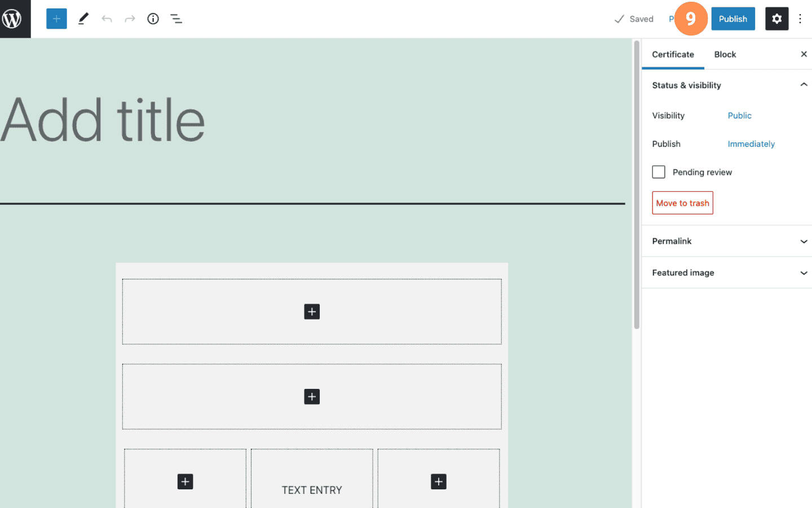Add block in the first empty row
812x508 pixels.
click(x=312, y=312)
